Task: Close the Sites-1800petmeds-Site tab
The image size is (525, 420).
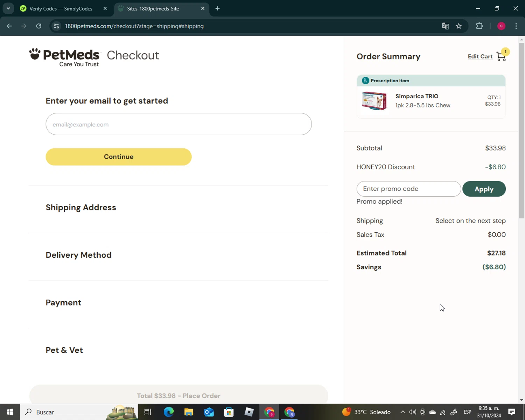Action: (203, 8)
